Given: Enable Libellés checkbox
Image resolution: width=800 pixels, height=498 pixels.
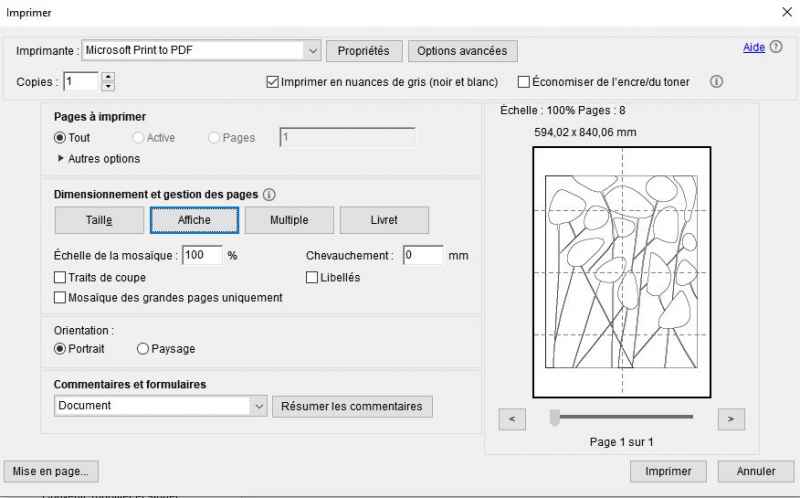Looking at the screenshot, I should tap(312, 277).
